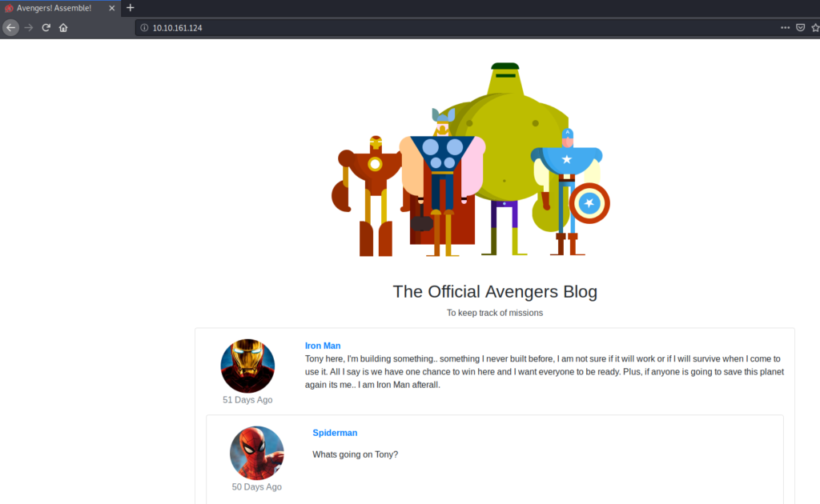Click Iron Man's round avatar picture

247,366
